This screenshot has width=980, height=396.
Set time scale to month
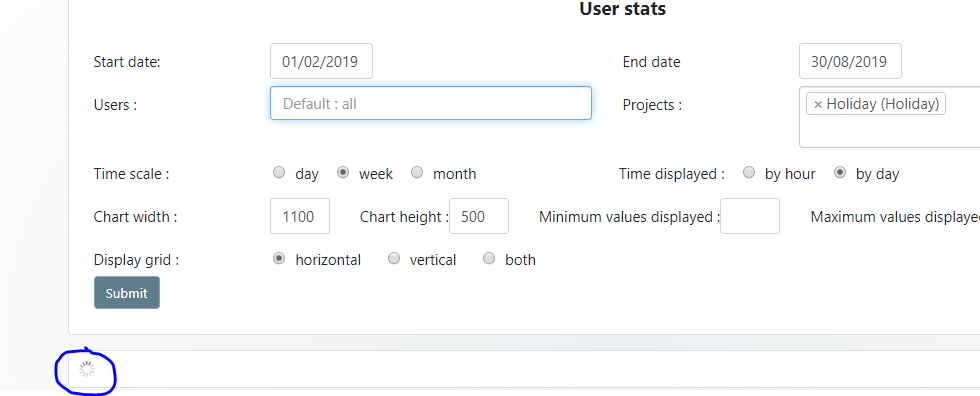(x=417, y=173)
